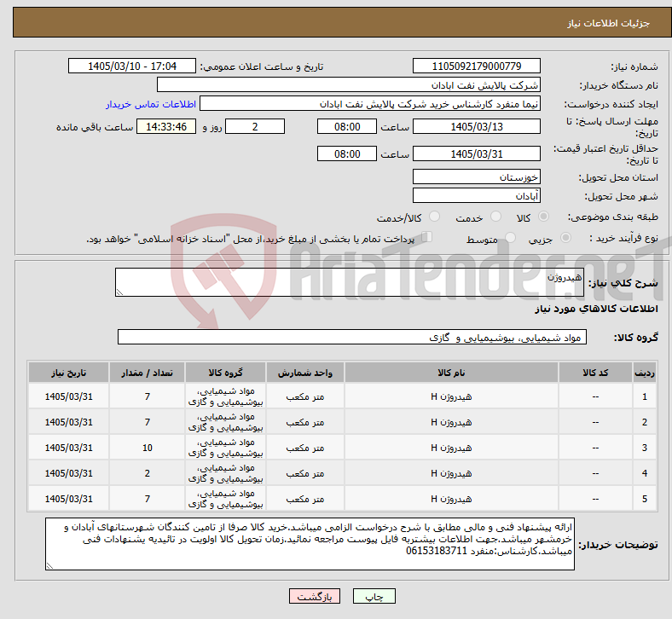
Task: Click quantity 7 in row 1
Action: click(x=147, y=396)
